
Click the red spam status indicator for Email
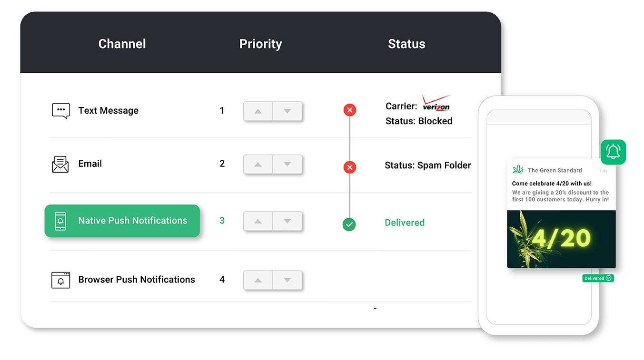coord(350,167)
